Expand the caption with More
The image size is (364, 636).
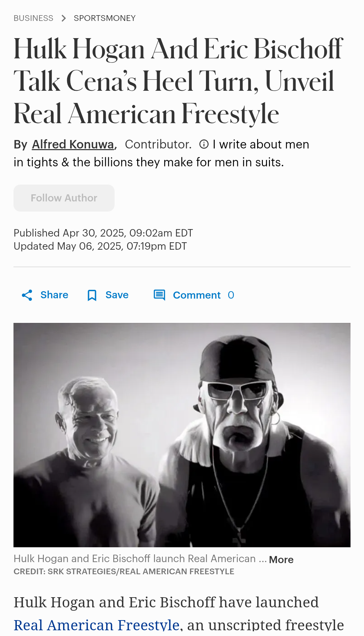[x=281, y=560]
